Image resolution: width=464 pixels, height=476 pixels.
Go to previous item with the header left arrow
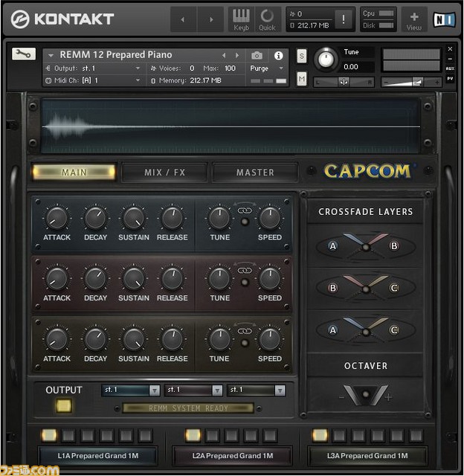(183, 19)
